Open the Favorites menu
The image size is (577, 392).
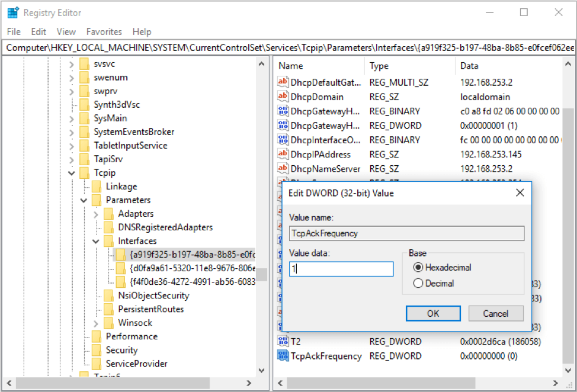pos(104,32)
